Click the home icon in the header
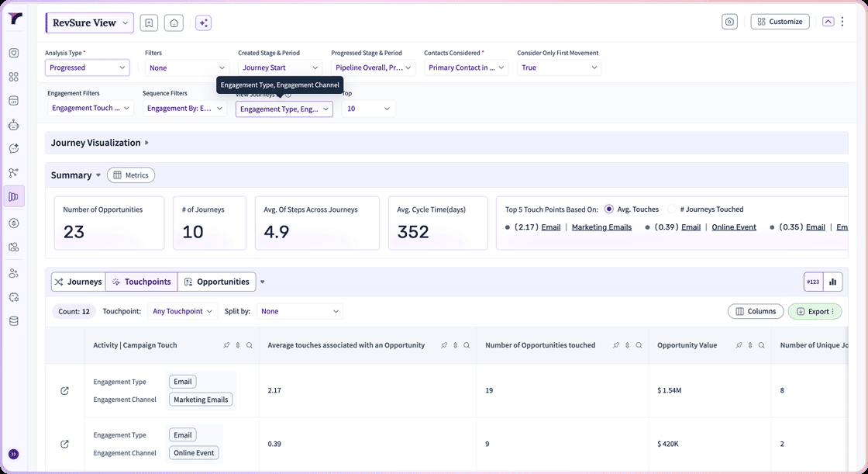Viewport: 868px width, 474px height. tap(174, 22)
